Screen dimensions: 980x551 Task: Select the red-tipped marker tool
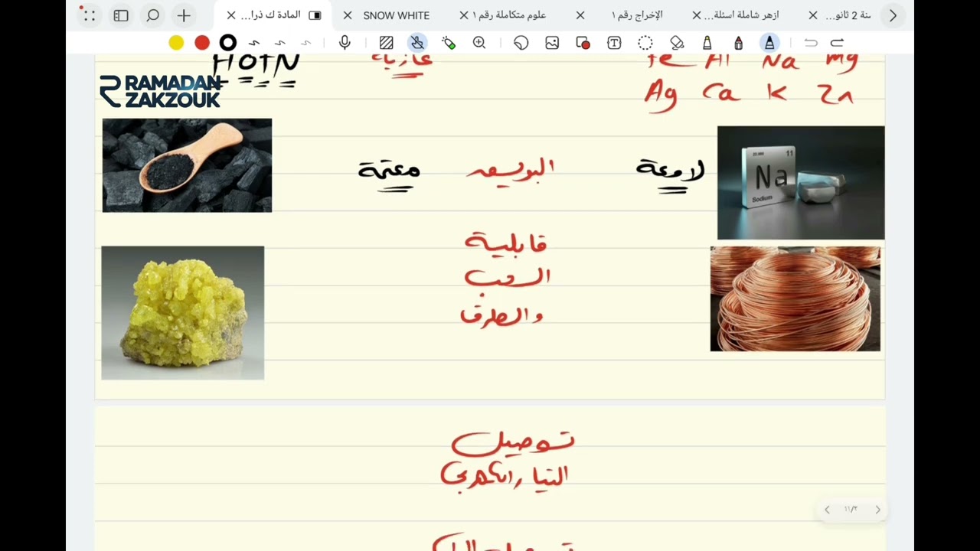[x=738, y=43]
